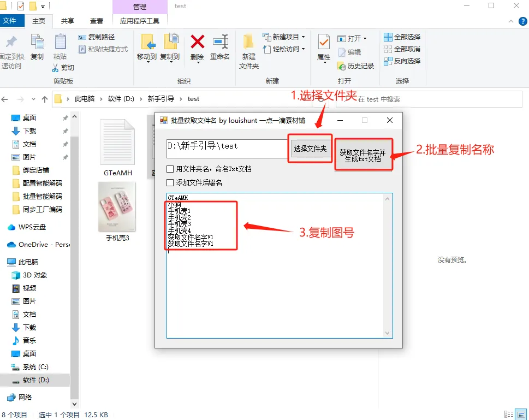Image resolution: width=529 pixels, height=420 pixels.
Task: Click the D:\新手引导\test path field
Action: [227, 149]
